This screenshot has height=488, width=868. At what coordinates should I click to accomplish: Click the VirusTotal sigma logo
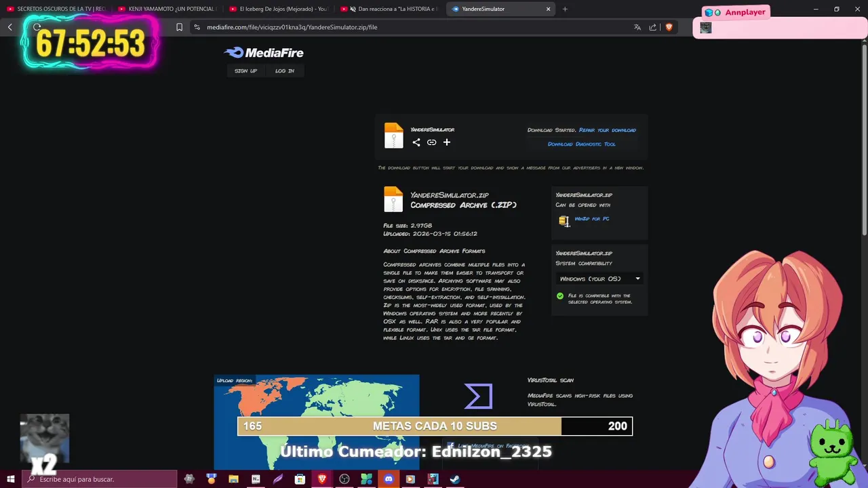[478, 396]
